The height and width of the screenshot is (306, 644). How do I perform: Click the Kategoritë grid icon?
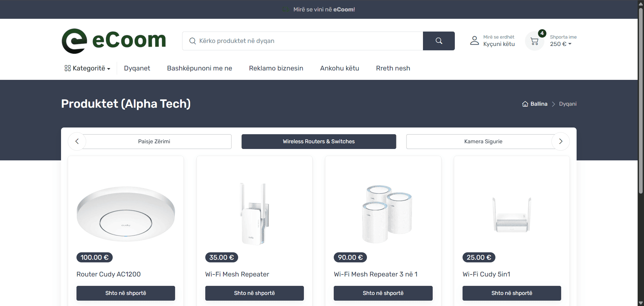67,68
